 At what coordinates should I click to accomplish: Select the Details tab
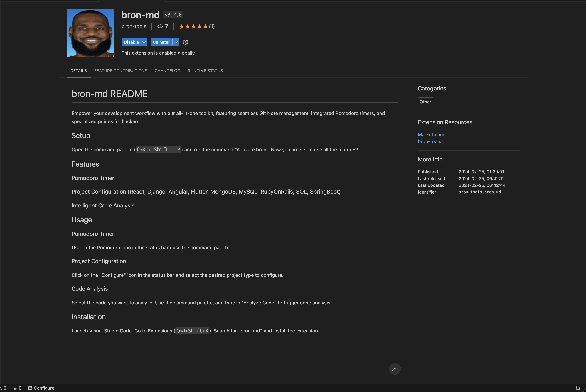pyautogui.click(x=79, y=71)
